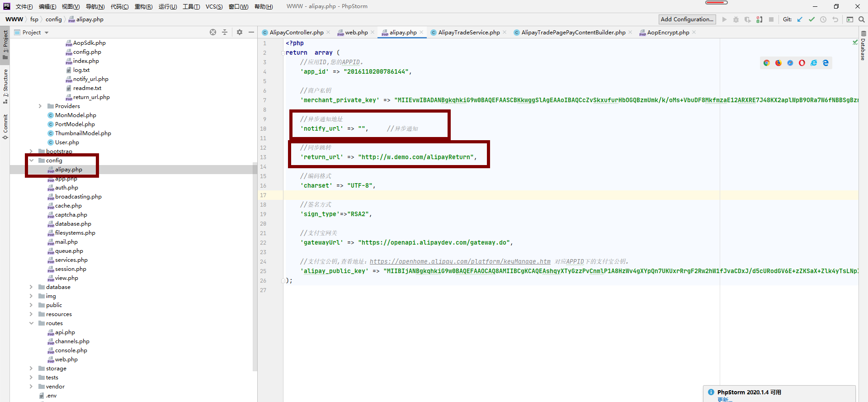Open the openhome.alipay.com keyManage link
Image resolution: width=868 pixels, height=402 pixels.
[x=460, y=262]
